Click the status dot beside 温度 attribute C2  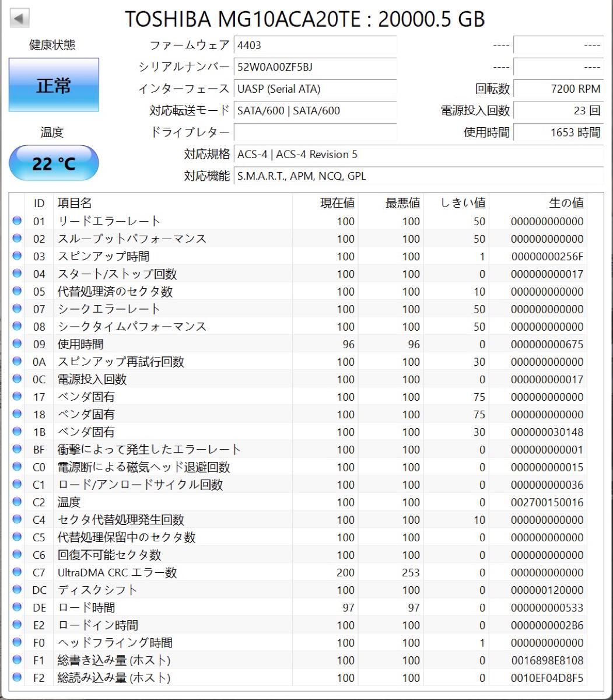pyautogui.click(x=18, y=502)
